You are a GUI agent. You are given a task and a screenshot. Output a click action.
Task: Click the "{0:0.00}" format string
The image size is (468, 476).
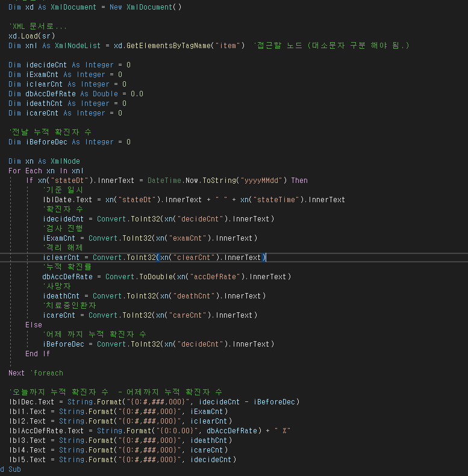[177, 431]
